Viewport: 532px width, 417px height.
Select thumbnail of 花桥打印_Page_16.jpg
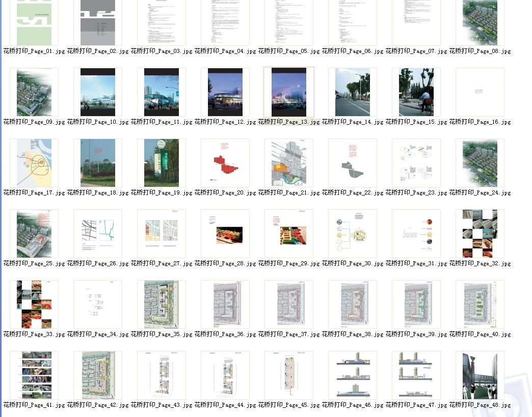pos(480,92)
